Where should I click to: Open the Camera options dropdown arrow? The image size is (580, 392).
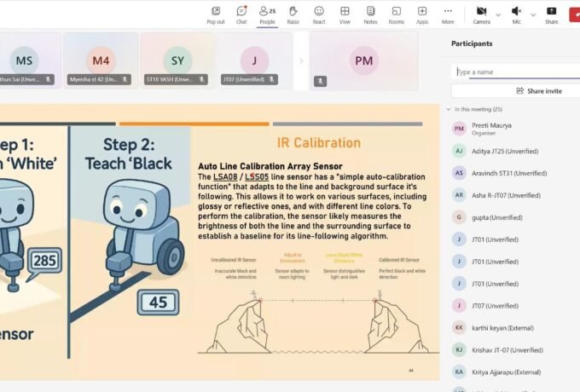497,14
